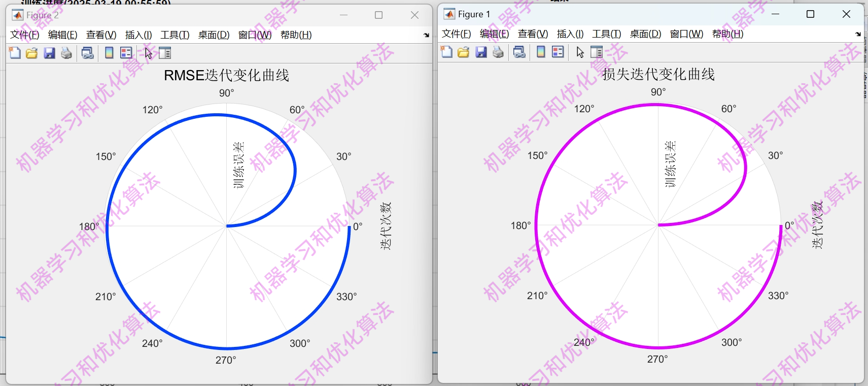Open file icon in Figure 2 toolbar

click(32, 53)
